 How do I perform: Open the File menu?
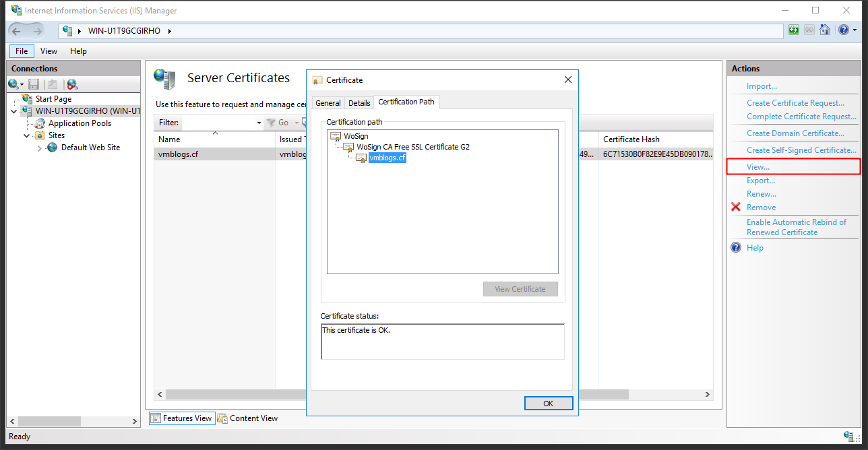(22, 51)
